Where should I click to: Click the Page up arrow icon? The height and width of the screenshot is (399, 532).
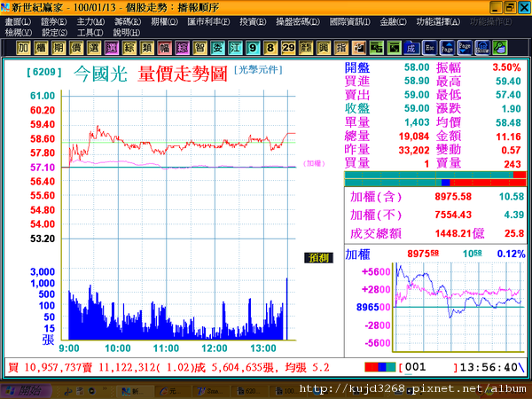[x=447, y=48]
